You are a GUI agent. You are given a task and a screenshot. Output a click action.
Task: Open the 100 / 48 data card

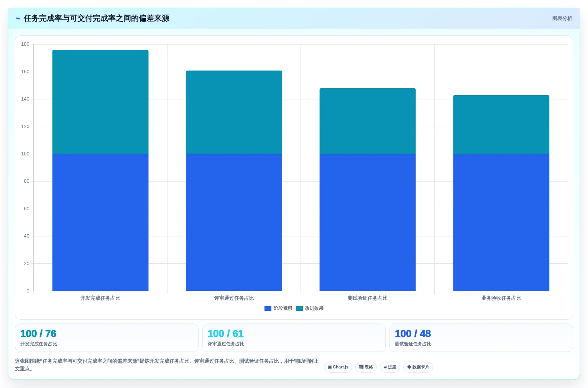[481, 338]
